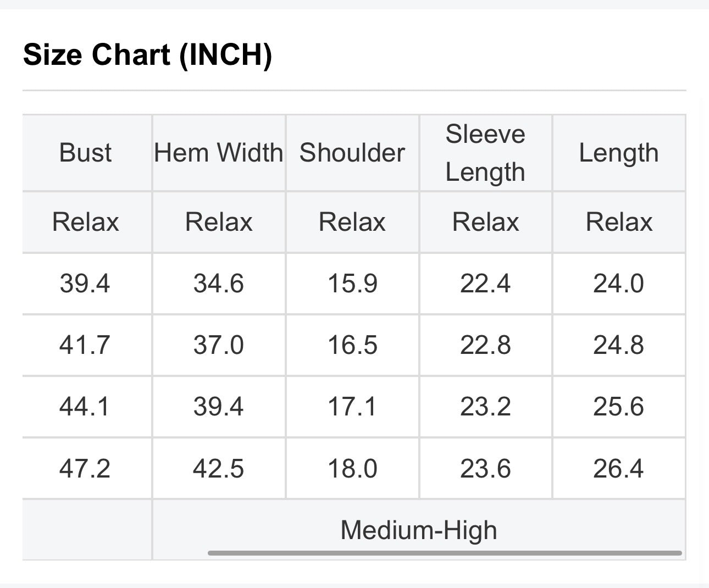The width and height of the screenshot is (709, 588).
Task: Select the Hem Width column header
Action: point(219,153)
